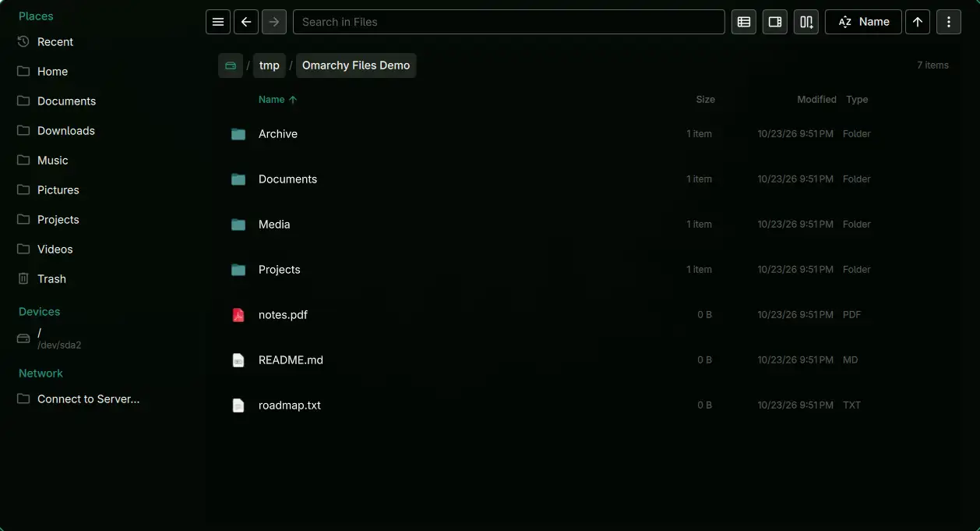Click the drive root breadcrumb icon
Screen dimensions: 980x531
click(231, 65)
